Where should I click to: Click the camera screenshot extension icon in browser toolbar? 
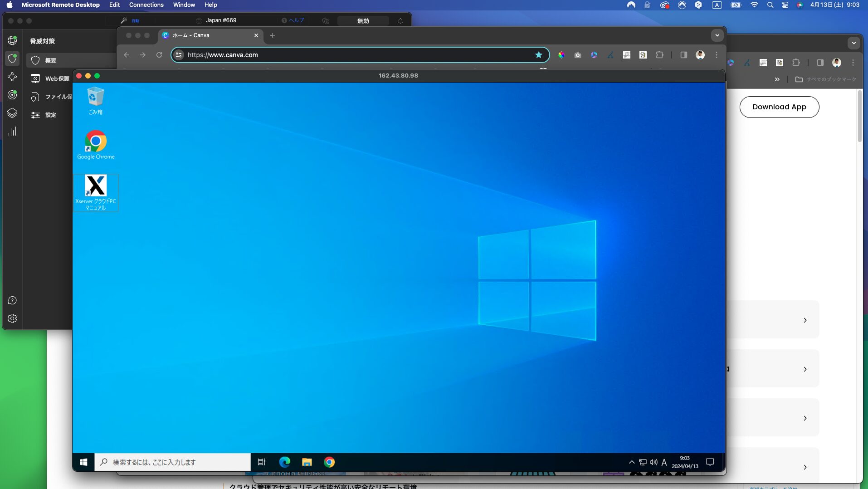pos(578,55)
